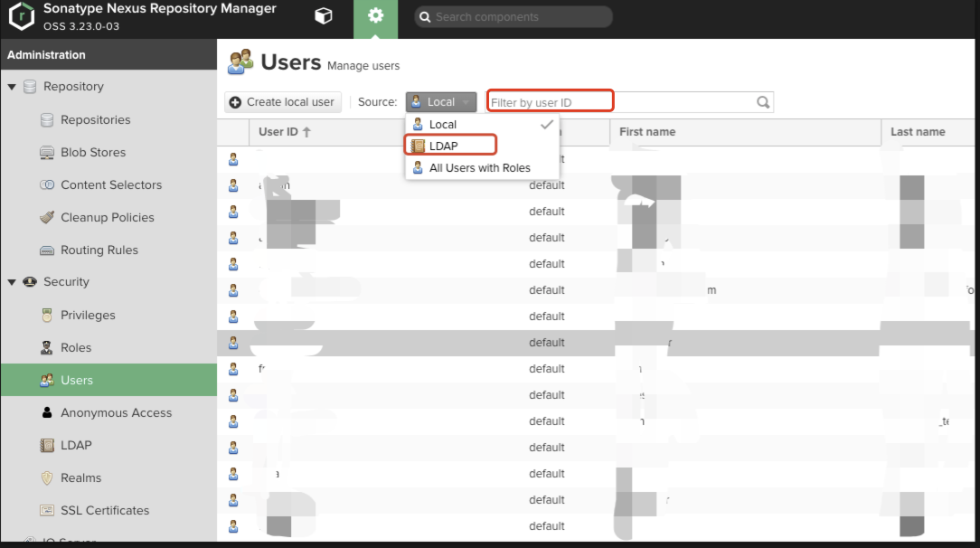Collapse the Repository tree section

(12, 87)
